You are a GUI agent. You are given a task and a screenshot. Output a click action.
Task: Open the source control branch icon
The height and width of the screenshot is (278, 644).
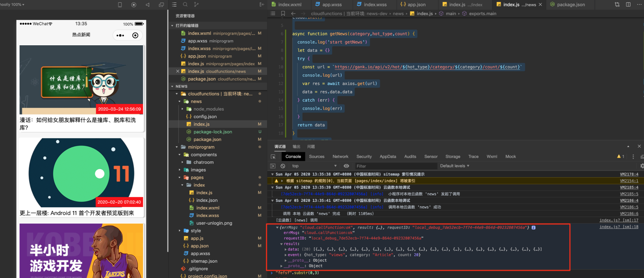[x=196, y=5]
